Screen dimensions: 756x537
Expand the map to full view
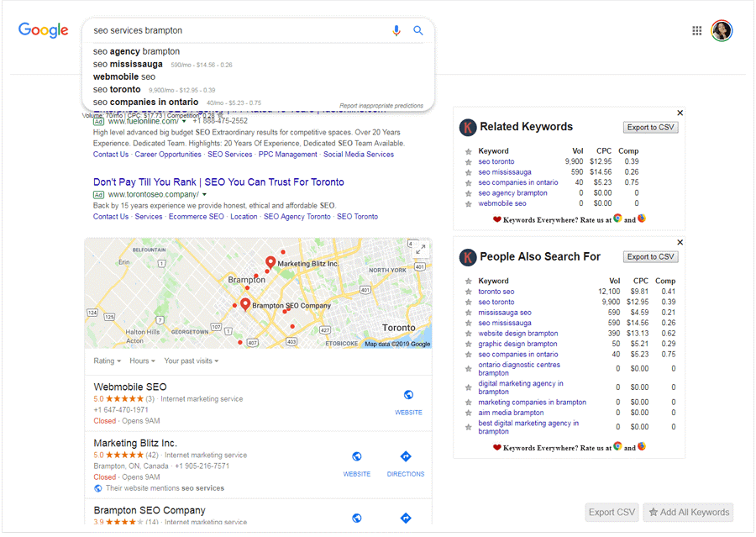pyautogui.click(x=420, y=249)
